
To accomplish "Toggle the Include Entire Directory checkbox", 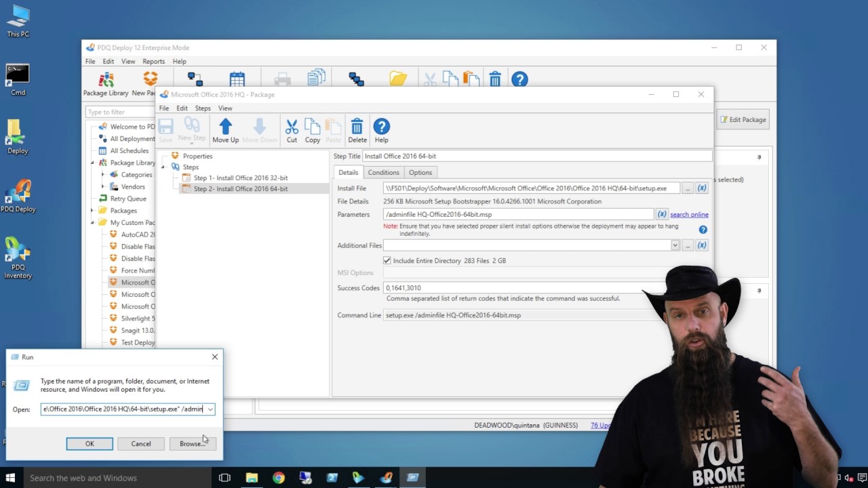I will click(387, 260).
